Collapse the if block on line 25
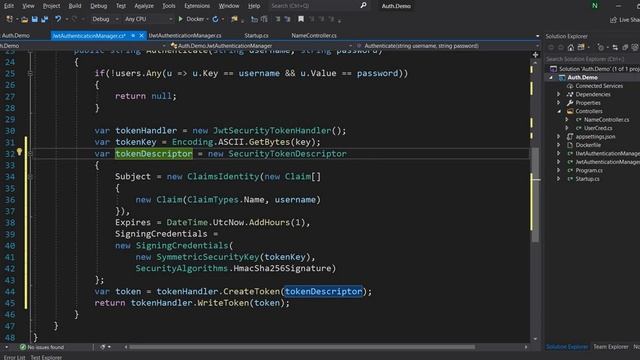The height and width of the screenshot is (360, 640). coord(30,73)
